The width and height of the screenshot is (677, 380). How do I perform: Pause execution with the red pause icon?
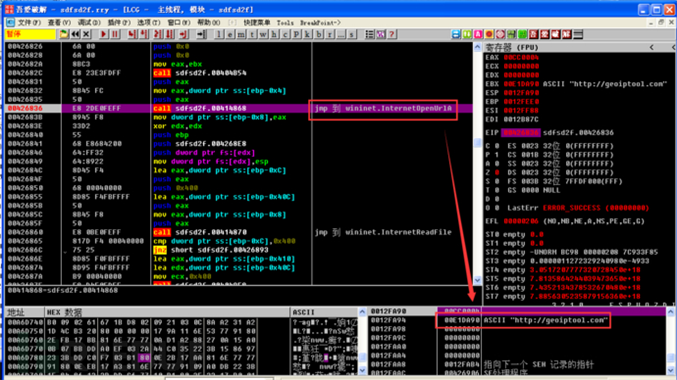tap(115, 34)
